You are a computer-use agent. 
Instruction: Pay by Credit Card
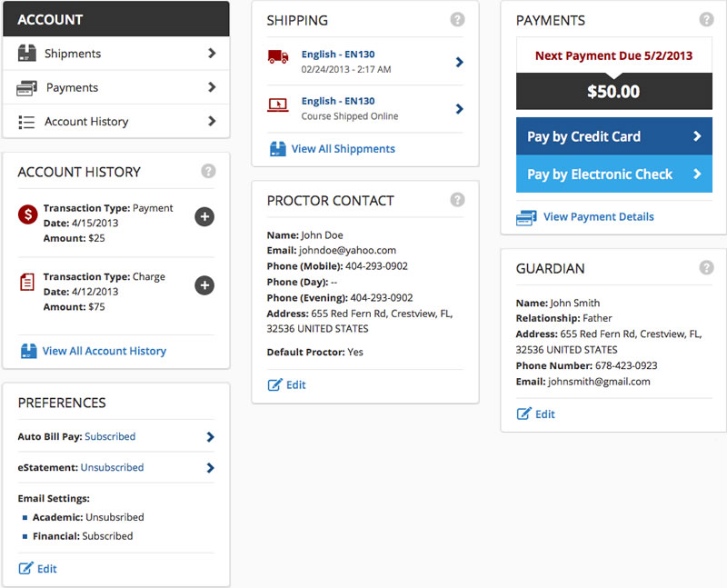point(613,136)
